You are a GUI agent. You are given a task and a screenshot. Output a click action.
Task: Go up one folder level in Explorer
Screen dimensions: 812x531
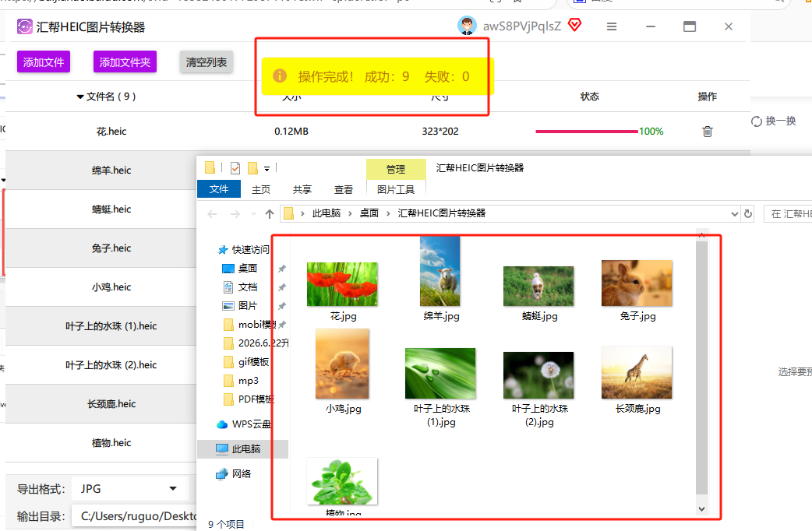[270, 214]
